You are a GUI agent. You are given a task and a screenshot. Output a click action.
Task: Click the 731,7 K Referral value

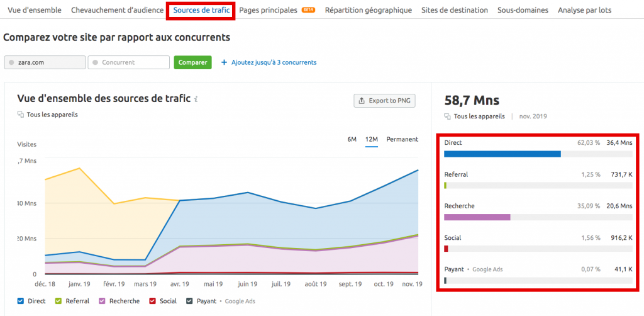pyautogui.click(x=621, y=174)
